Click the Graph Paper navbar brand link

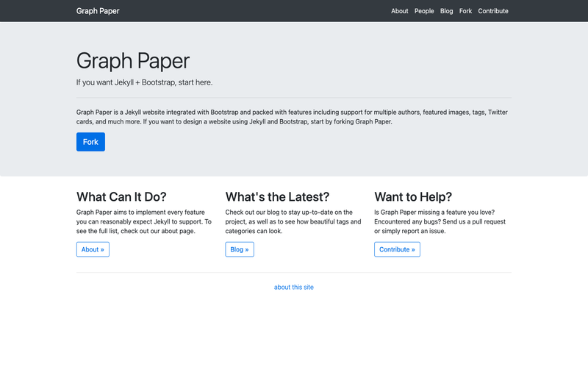[98, 11]
